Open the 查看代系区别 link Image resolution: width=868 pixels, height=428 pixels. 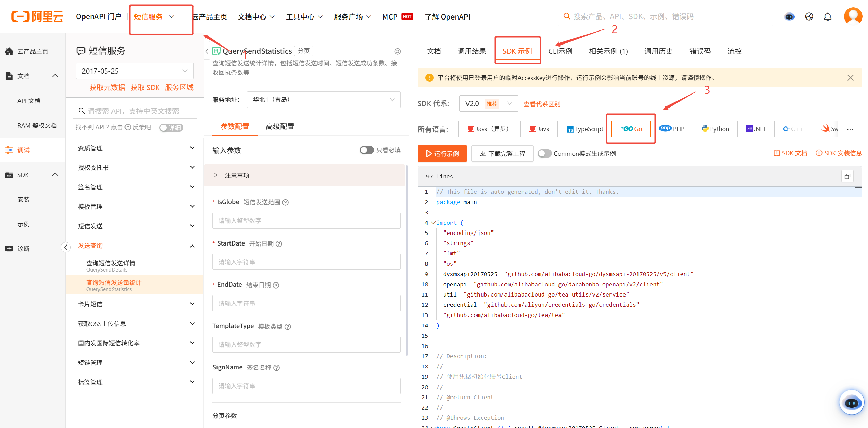542,104
